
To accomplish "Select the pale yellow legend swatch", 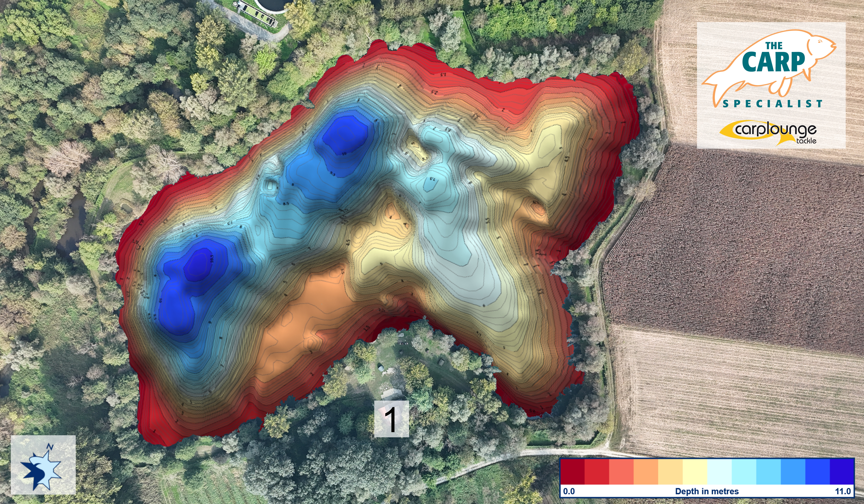I will 695,472.
